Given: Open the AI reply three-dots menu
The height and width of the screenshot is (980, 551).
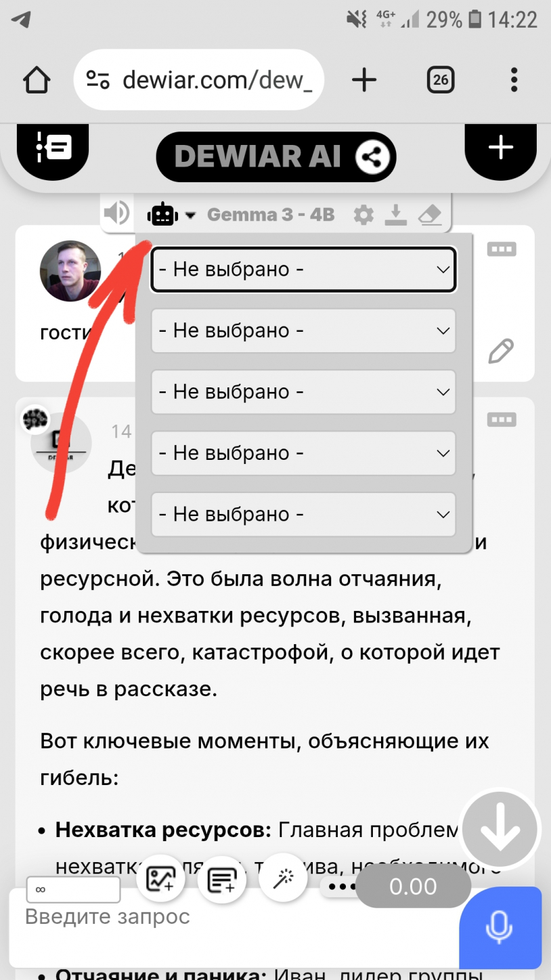Looking at the screenshot, I should pyautogui.click(x=502, y=421).
